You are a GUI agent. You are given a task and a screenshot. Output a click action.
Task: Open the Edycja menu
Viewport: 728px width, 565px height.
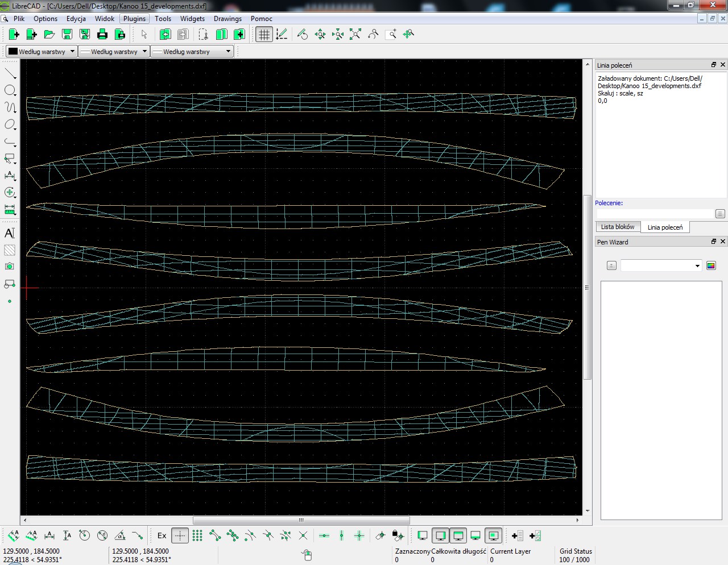coord(76,18)
